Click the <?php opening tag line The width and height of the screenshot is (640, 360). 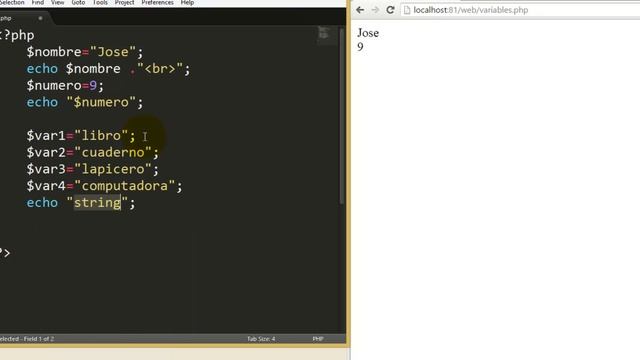tap(17, 35)
